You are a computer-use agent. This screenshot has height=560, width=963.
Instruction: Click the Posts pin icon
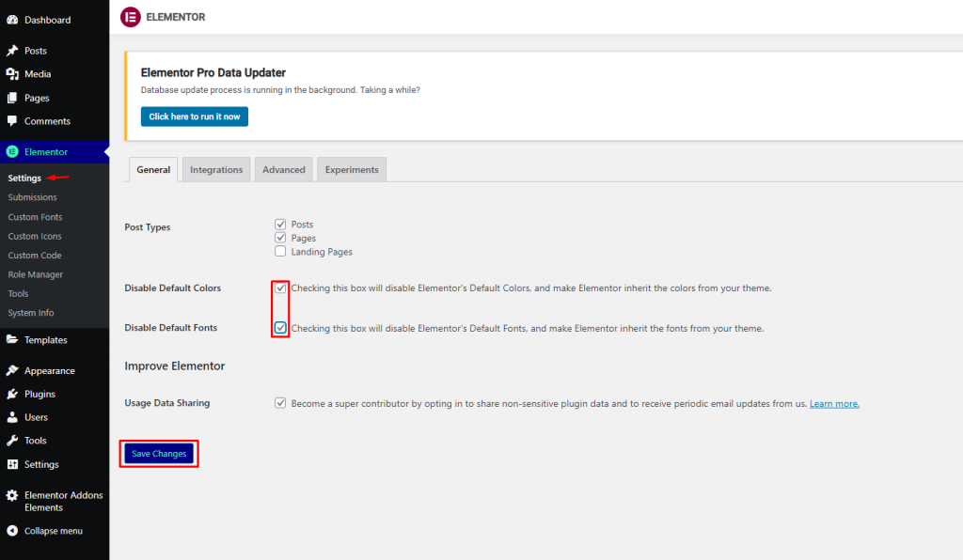(12, 51)
